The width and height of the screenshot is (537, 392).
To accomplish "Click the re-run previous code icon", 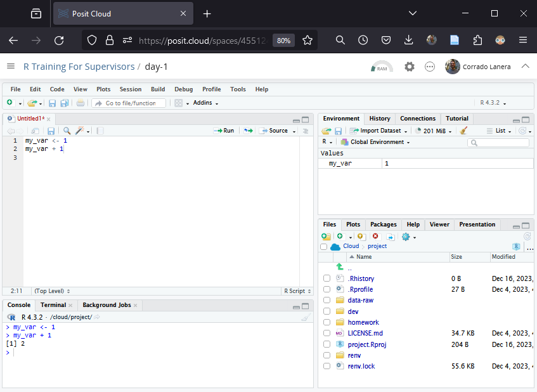I will (x=249, y=131).
